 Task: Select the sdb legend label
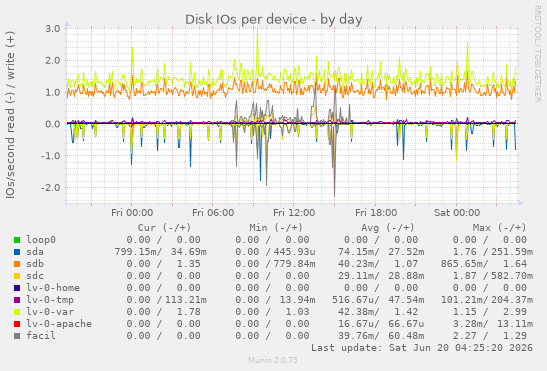(35, 264)
